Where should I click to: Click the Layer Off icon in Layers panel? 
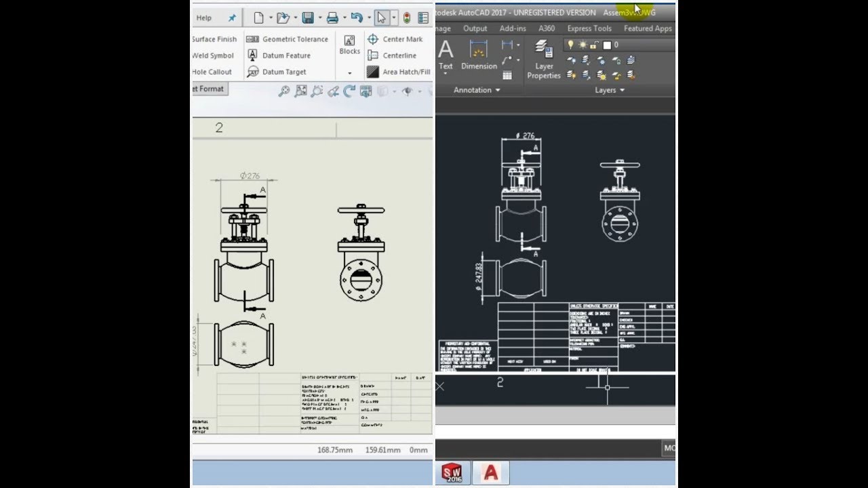(x=572, y=60)
